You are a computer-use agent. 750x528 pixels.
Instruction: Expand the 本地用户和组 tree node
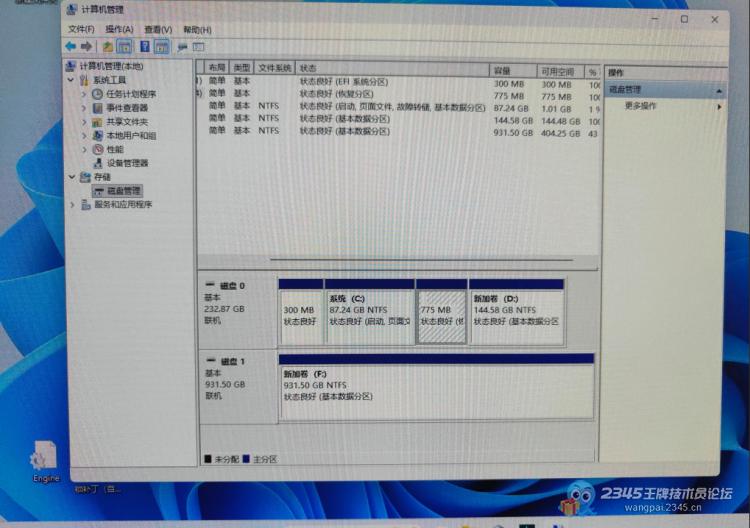point(84,136)
